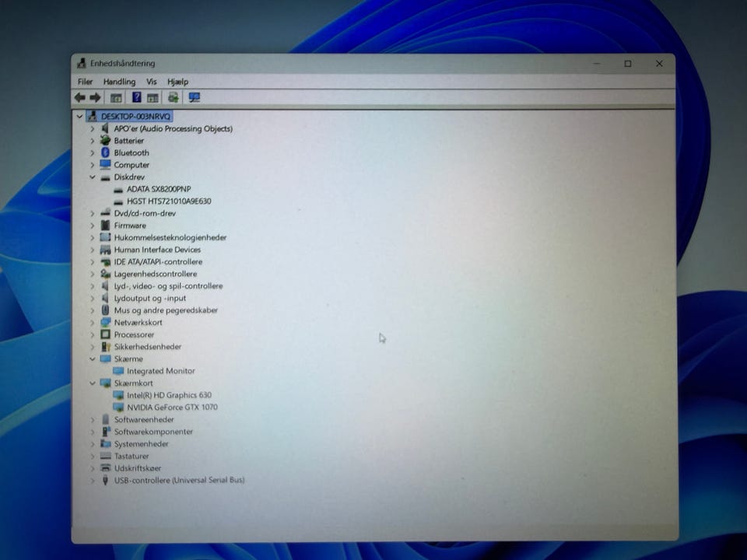Open the Vis menu
The height and width of the screenshot is (560, 747).
tap(152, 82)
